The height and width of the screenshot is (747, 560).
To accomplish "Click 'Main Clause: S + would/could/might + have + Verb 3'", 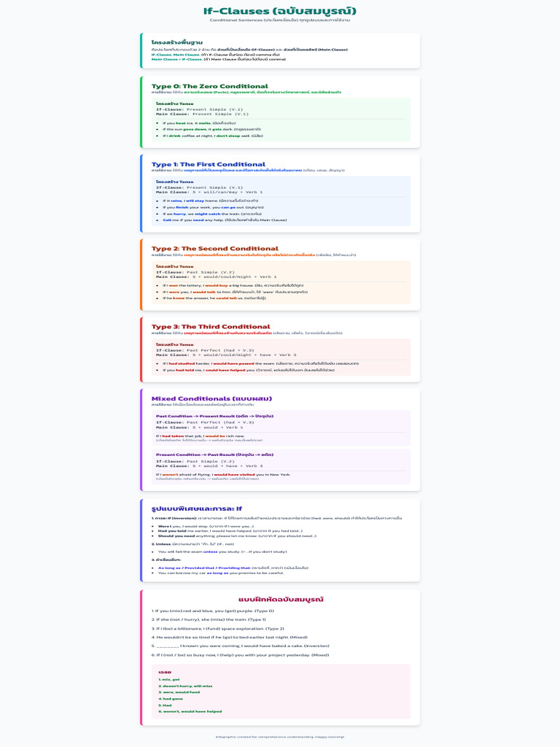I will click(x=226, y=355).
